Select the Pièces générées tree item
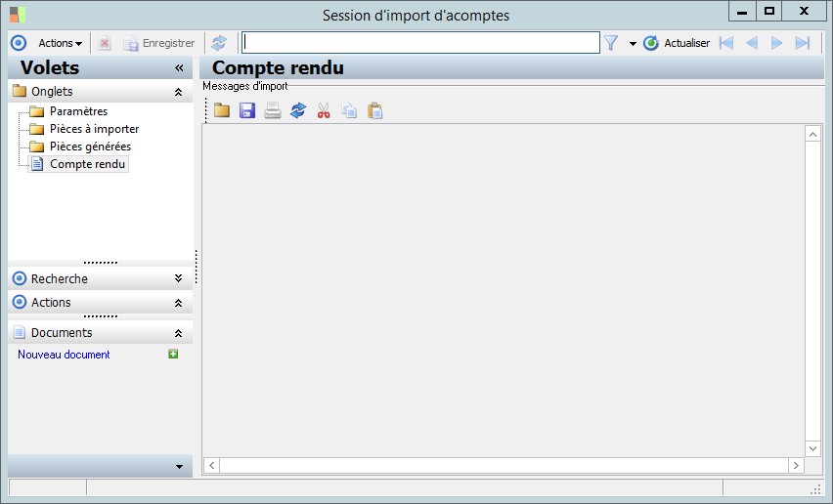The height and width of the screenshot is (504, 833). [x=90, y=147]
